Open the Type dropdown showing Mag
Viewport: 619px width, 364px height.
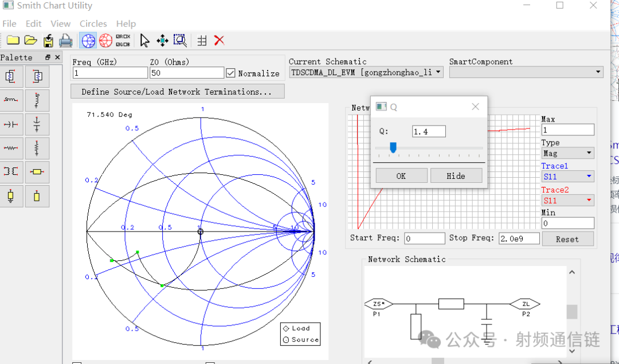click(567, 153)
